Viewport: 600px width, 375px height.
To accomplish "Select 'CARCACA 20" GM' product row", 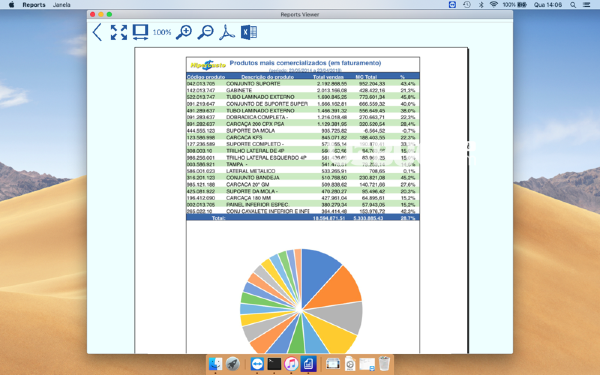I will [303, 184].
